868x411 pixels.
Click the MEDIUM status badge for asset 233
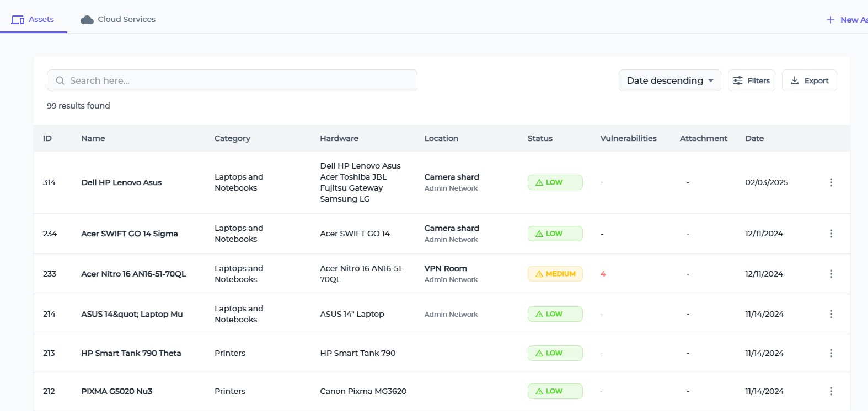[555, 274]
